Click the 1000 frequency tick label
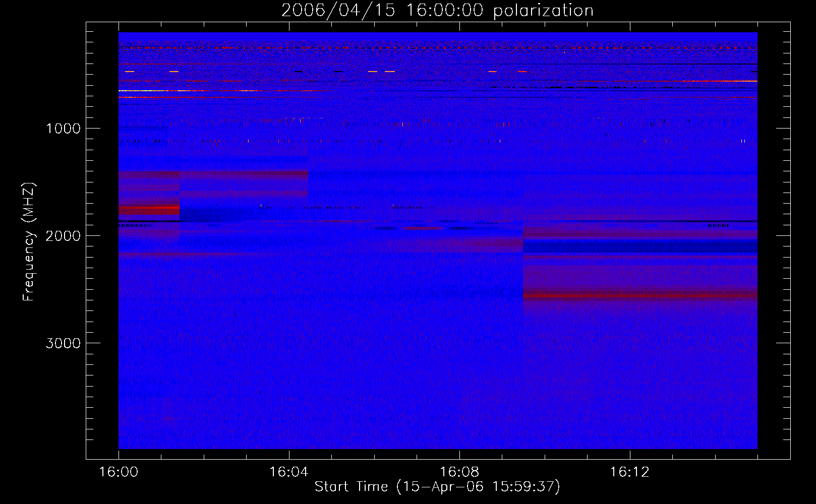 point(63,129)
